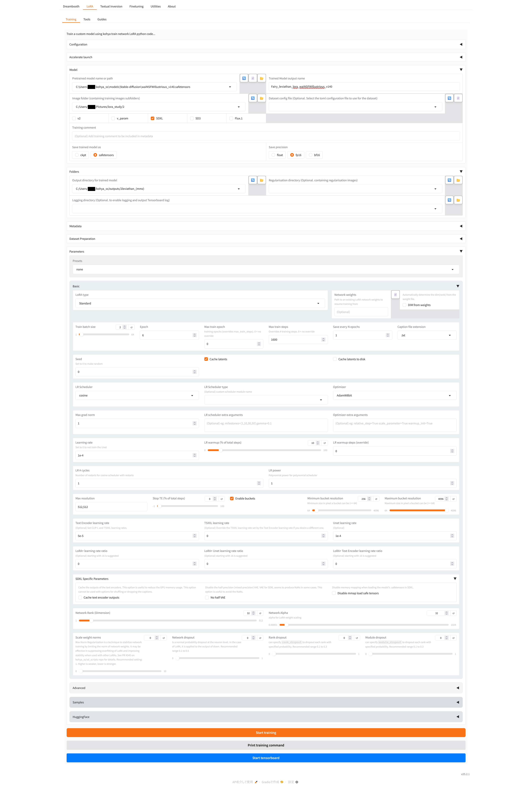Open regularisation directory folder browser
The height and width of the screenshot is (788, 532).
(x=458, y=180)
